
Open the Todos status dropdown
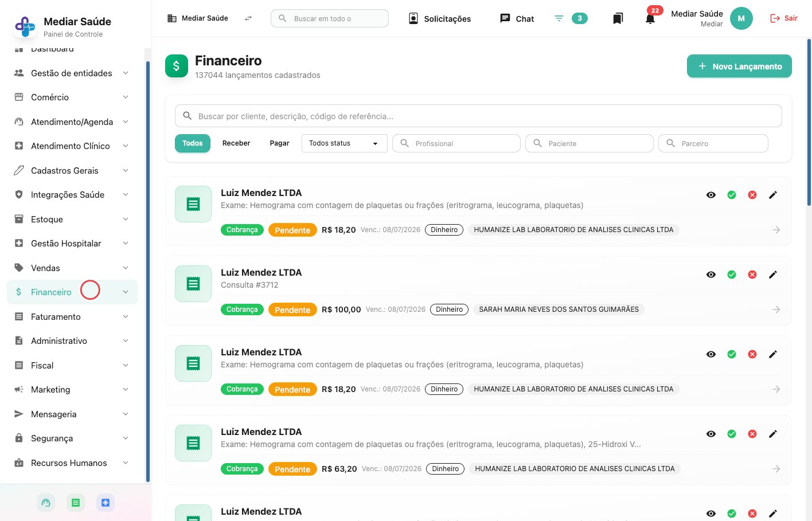point(344,143)
